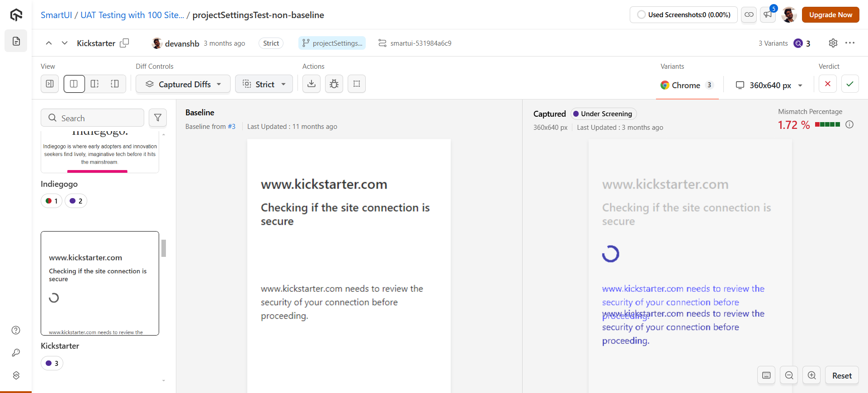Reject the screenshot with the red X
This screenshot has width=868, height=393.
pos(828,84)
